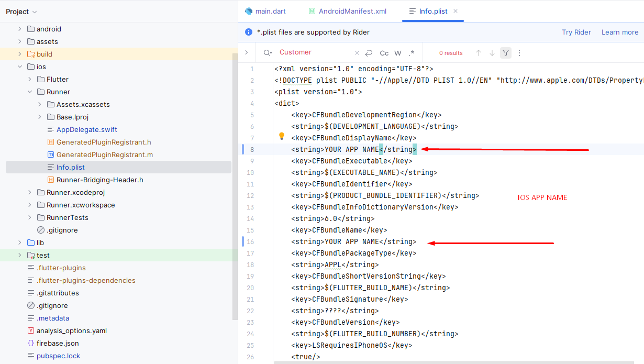Click the Learn more link
This screenshot has width=644, height=364.
[620, 32]
